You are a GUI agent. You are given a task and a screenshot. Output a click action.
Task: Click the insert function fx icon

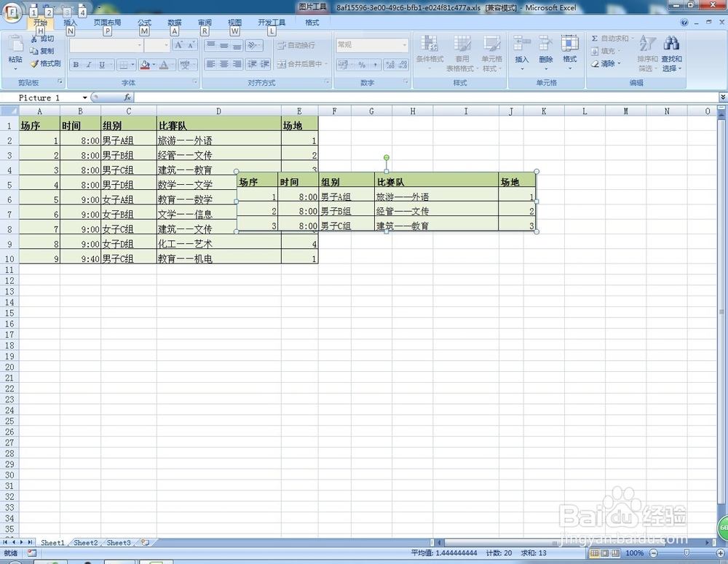click(127, 98)
